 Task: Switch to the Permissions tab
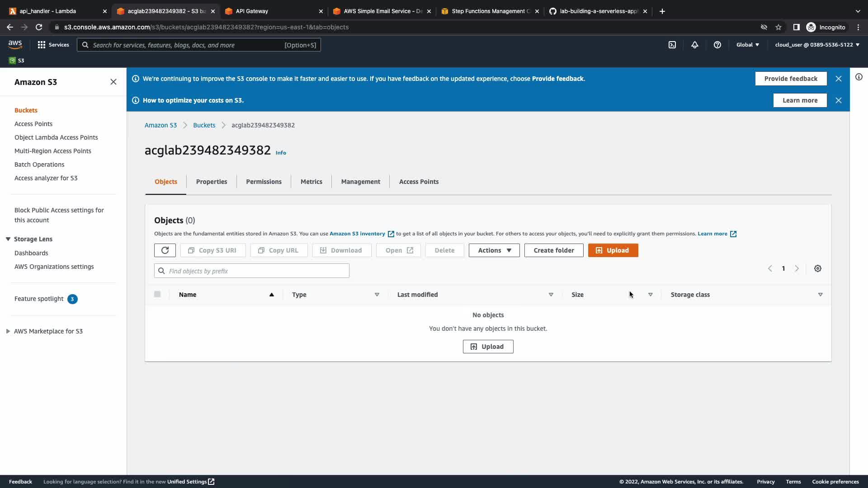[264, 182]
